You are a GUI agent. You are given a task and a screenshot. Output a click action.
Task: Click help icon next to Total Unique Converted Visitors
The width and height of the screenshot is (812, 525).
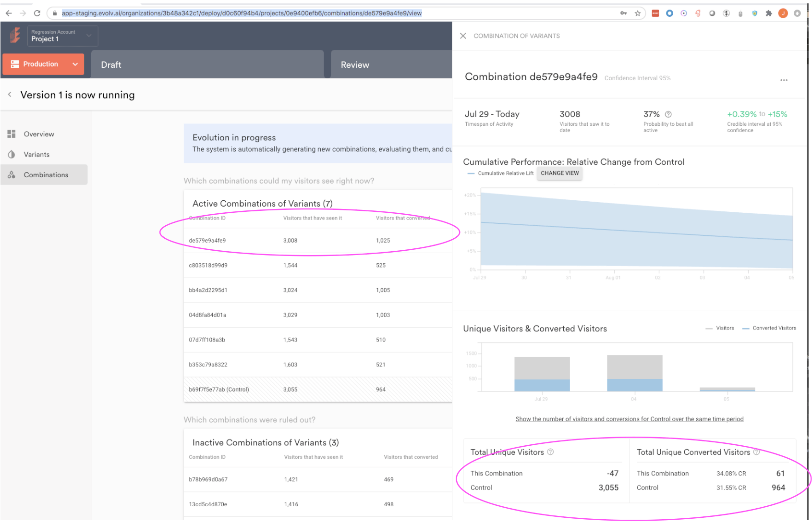tap(757, 452)
